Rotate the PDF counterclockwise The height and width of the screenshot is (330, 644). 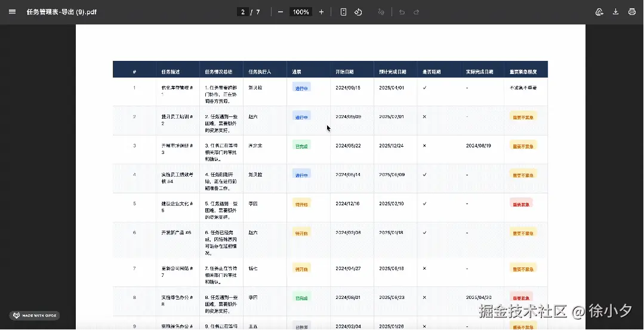pyautogui.click(x=358, y=12)
